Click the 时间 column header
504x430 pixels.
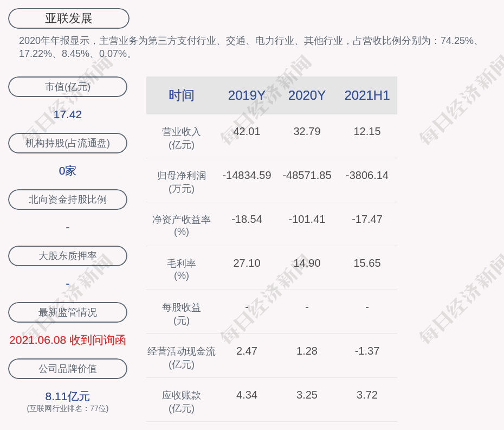(x=182, y=95)
